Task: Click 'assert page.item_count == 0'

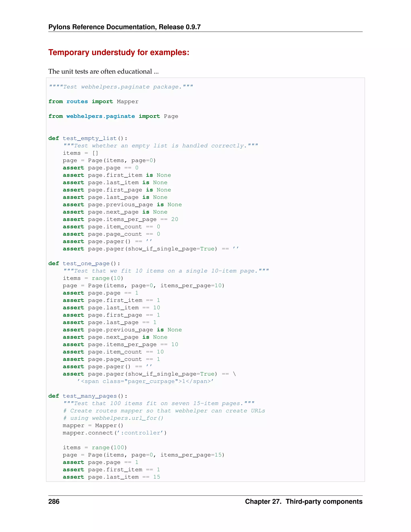Action: coord(112,227)
